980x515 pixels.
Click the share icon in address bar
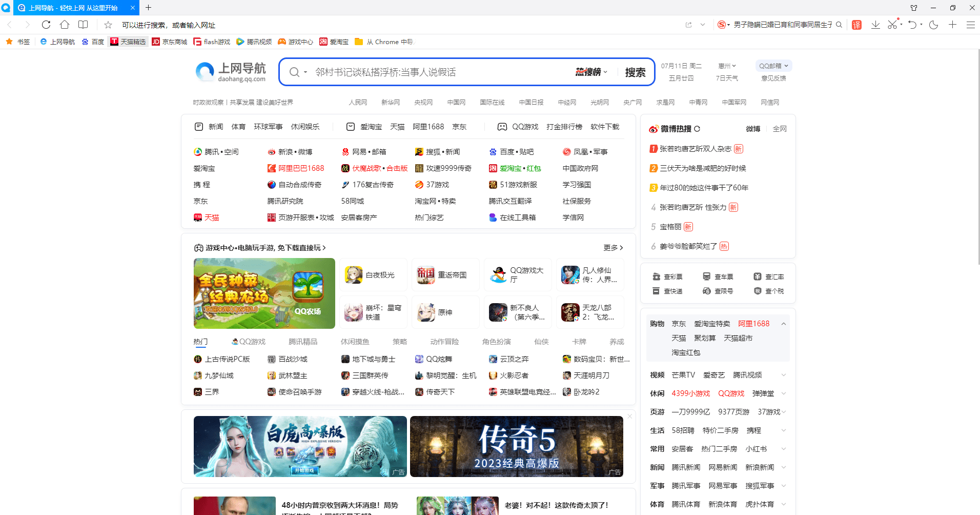pos(688,25)
